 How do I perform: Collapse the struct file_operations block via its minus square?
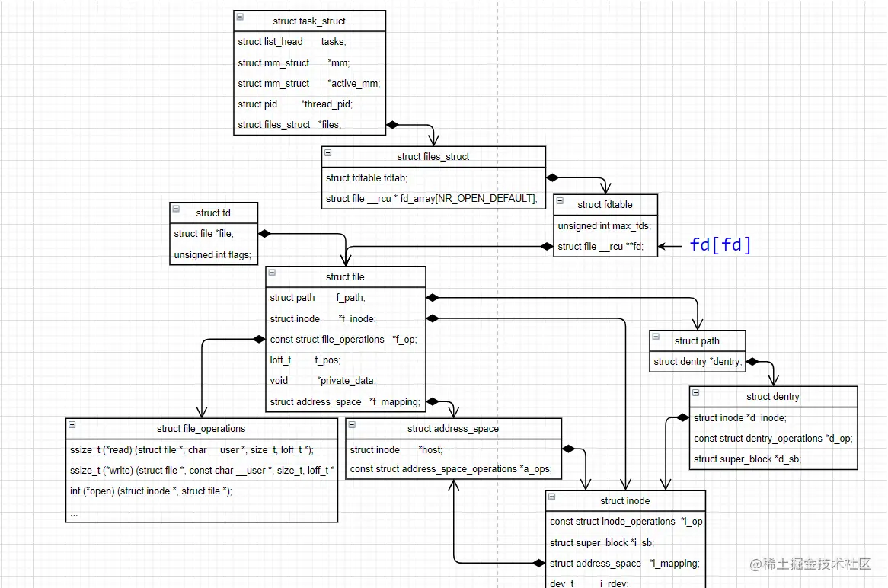[72, 424]
